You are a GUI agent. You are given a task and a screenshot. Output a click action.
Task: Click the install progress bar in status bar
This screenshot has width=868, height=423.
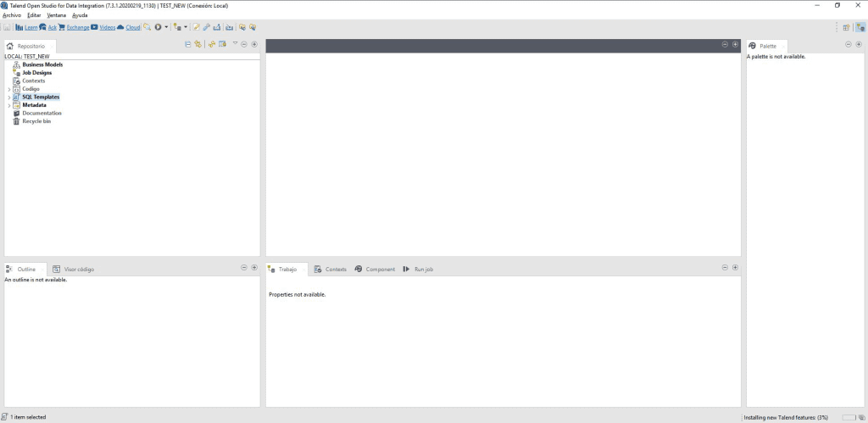coord(849,417)
